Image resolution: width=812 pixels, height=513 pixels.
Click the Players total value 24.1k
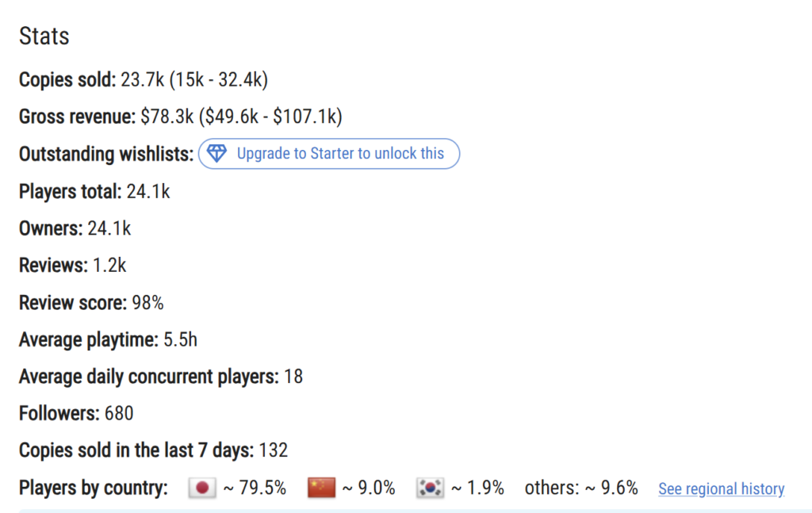coord(148,192)
